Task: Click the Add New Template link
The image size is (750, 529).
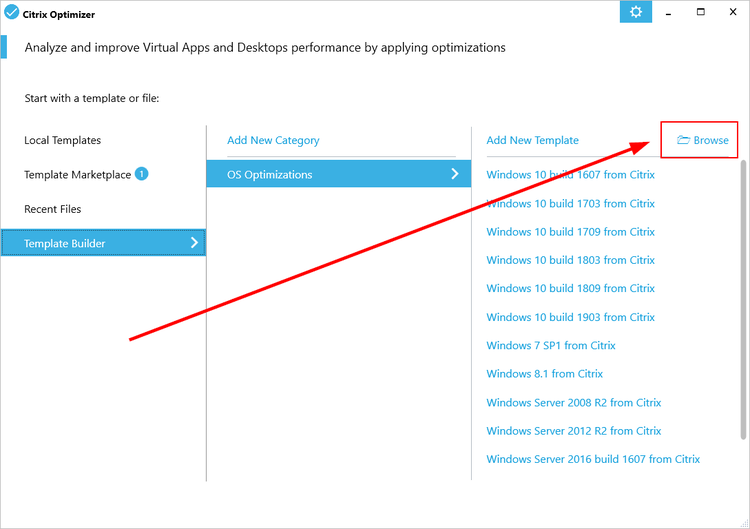Action: 532,140
